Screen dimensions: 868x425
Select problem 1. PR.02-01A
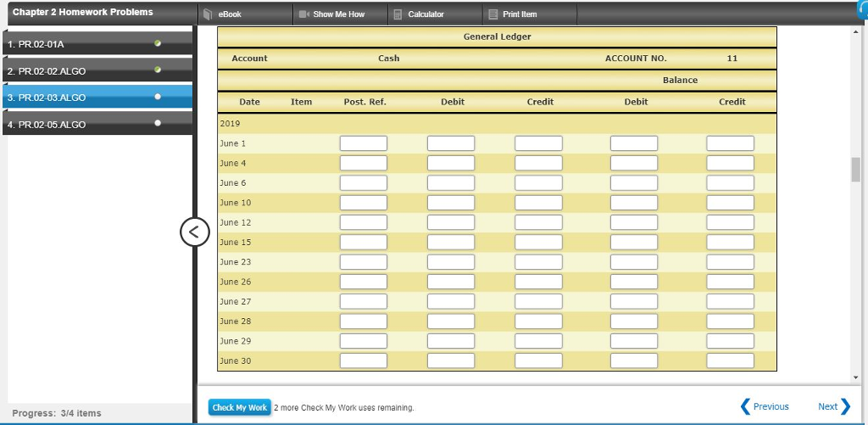click(x=97, y=44)
